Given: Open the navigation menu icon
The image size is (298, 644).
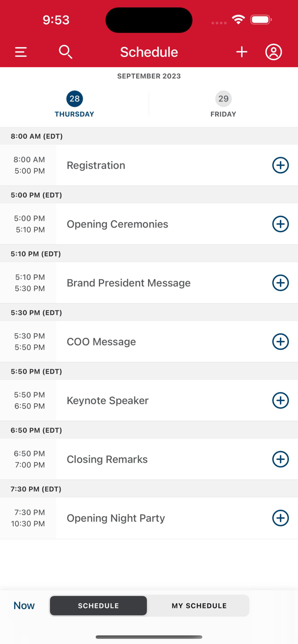Looking at the screenshot, I should tap(20, 52).
